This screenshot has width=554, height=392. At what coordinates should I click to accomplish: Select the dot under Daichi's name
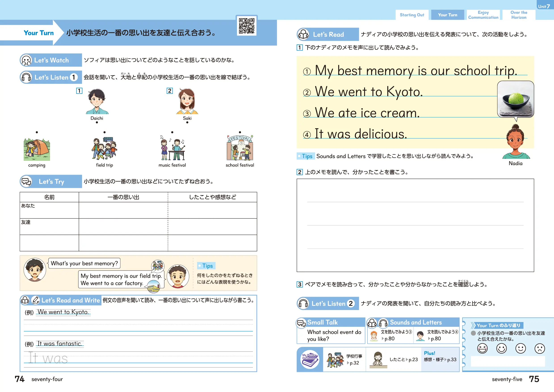point(97,122)
